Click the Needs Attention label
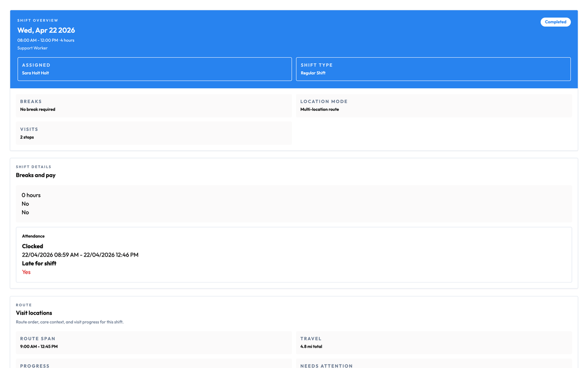Image resolution: width=588 pixels, height=368 pixels. pos(326,366)
